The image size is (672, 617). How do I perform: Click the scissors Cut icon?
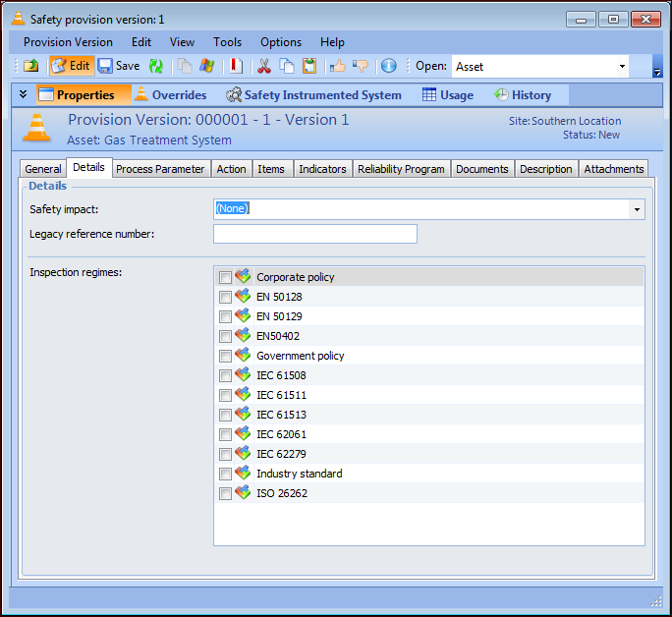tap(263, 66)
